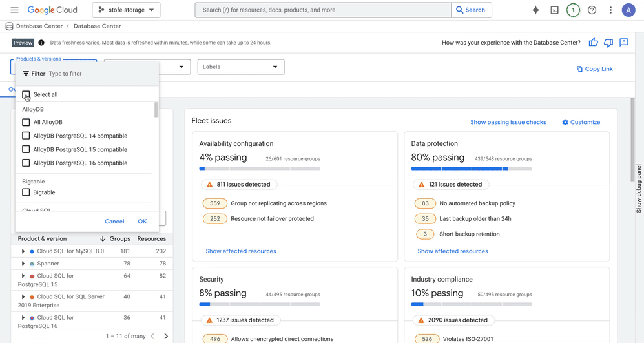Click the Google Cloud logo

click(52, 10)
